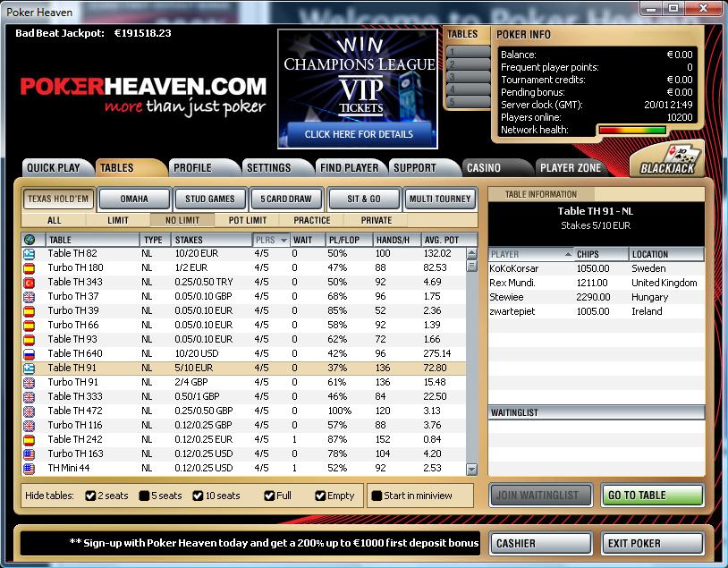Click the US flag beside Turbo TH 163

[29, 454]
